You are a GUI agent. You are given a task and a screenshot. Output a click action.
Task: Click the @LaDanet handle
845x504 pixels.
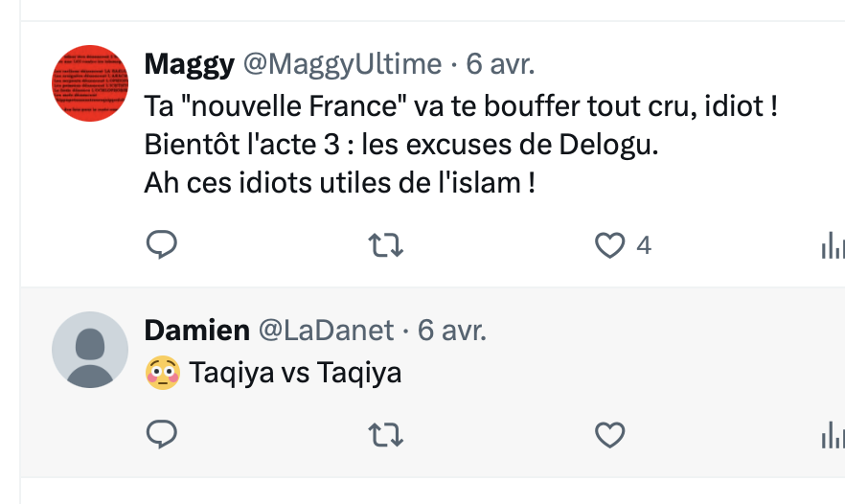pos(327,331)
